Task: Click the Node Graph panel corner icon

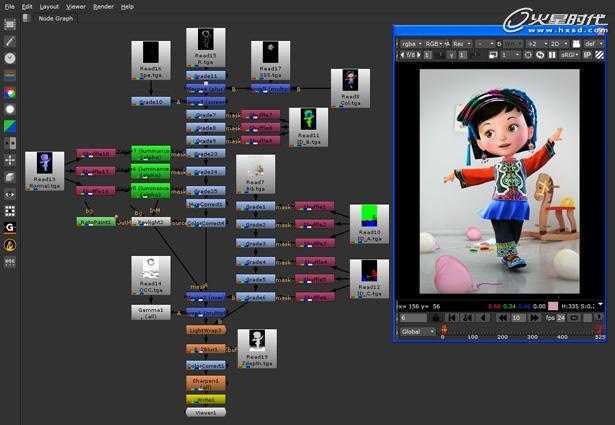Action: (26, 18)
